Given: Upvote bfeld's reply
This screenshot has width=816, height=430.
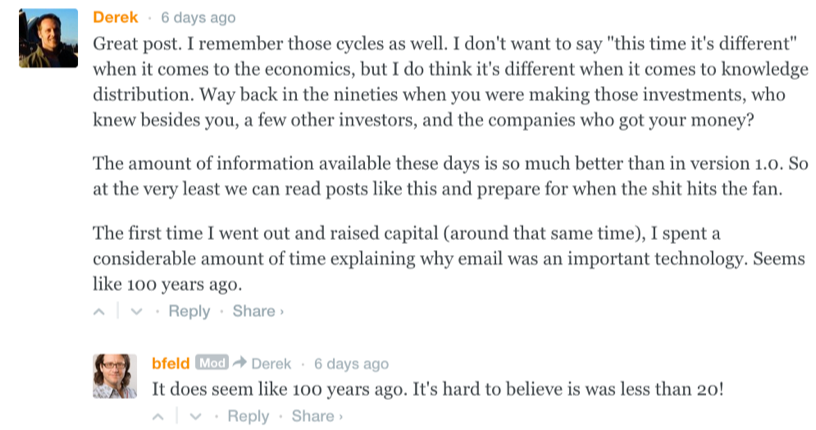Looking at the screenshot, I should [159, 416].
